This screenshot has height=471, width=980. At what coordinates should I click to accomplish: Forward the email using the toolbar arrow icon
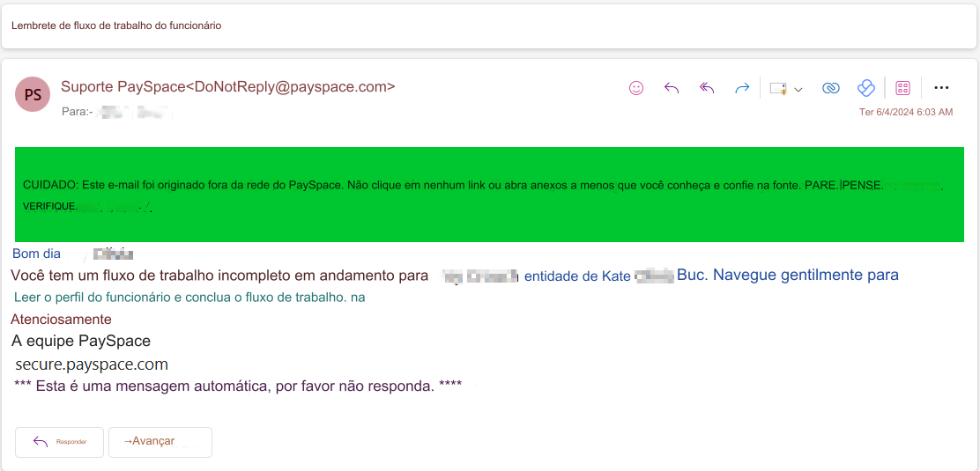point(742,88)
